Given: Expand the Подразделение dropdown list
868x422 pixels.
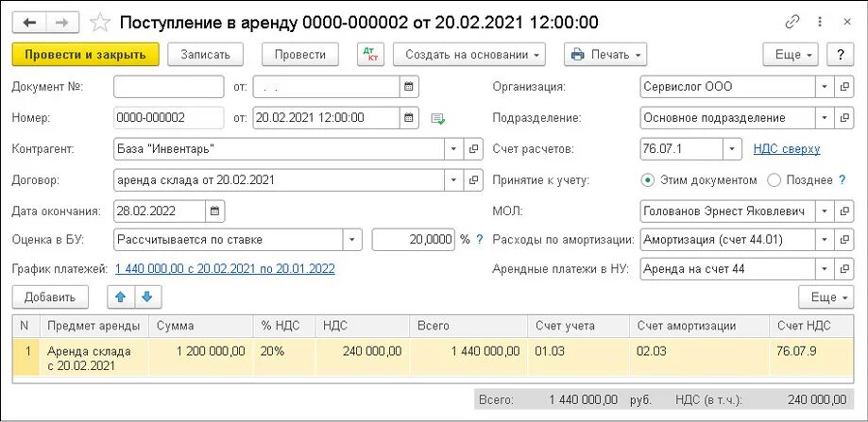Looking at the screenshot, I should pos(825,118).
